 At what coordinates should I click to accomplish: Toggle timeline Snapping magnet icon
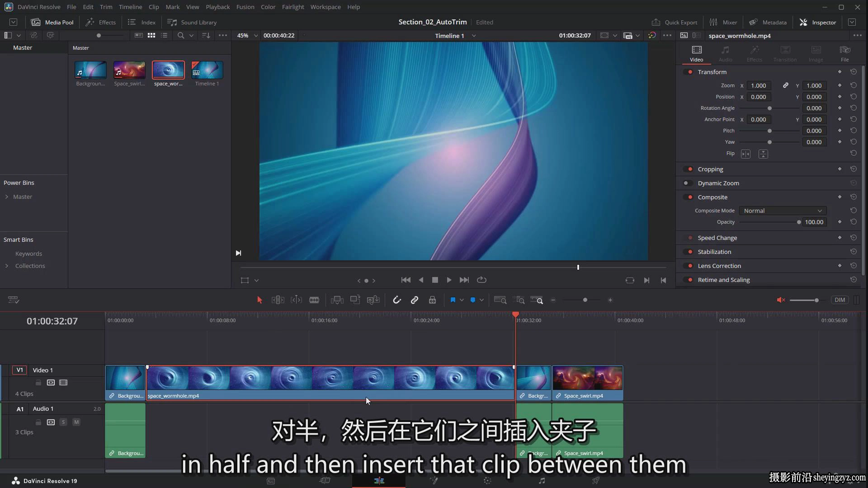[x=397, y=300]
